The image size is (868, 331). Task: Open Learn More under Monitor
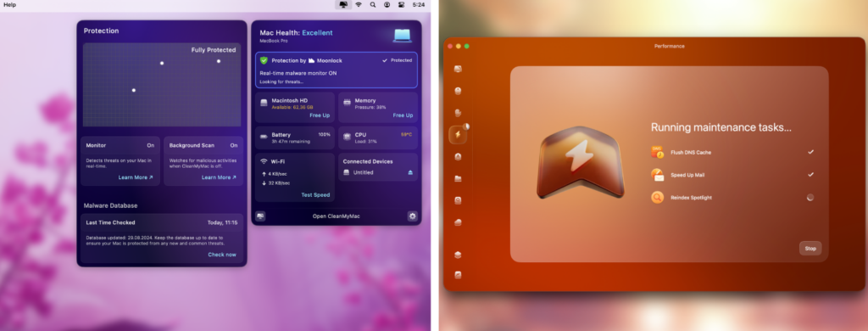(x=136, y=177)
